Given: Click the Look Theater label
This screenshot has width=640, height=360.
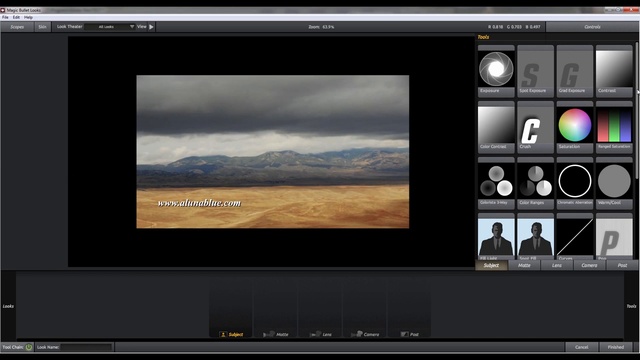Looking at the screenshot, I should pos(69,27).
